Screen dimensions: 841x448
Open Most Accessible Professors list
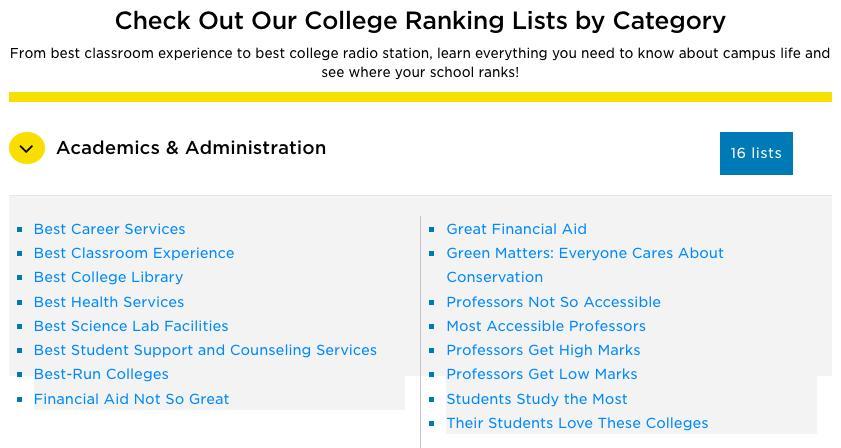coord(546,326)
